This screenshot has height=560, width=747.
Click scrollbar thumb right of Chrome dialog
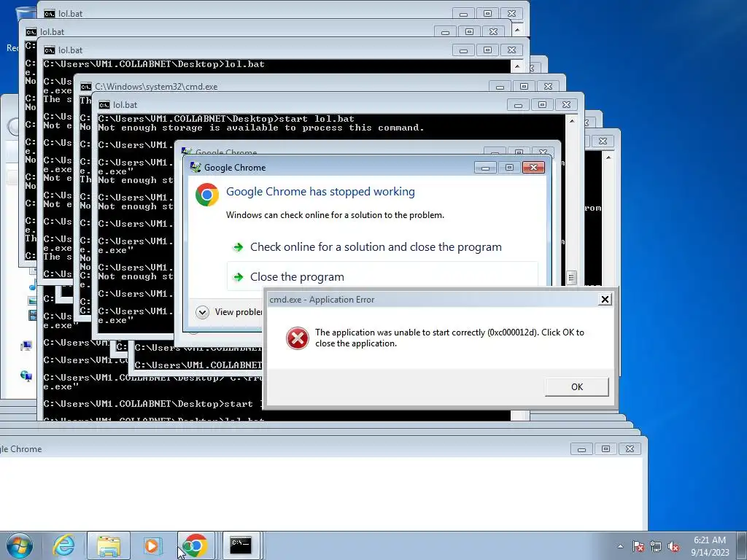tap(572, 277)
